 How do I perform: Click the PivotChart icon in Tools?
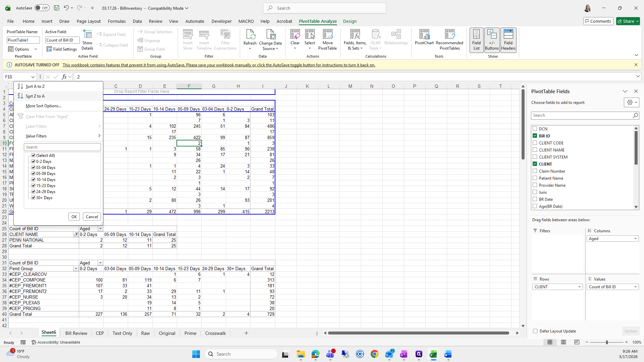coord(424,35)
